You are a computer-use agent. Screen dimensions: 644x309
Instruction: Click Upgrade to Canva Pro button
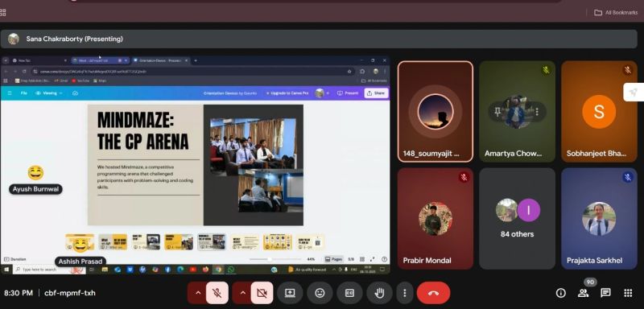(x=287, y=93)
